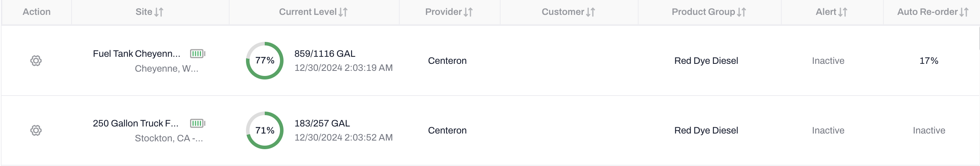Open the 250 Gallon Truck site name
Screen dimensions: 980x166
(x=135, y=123)
